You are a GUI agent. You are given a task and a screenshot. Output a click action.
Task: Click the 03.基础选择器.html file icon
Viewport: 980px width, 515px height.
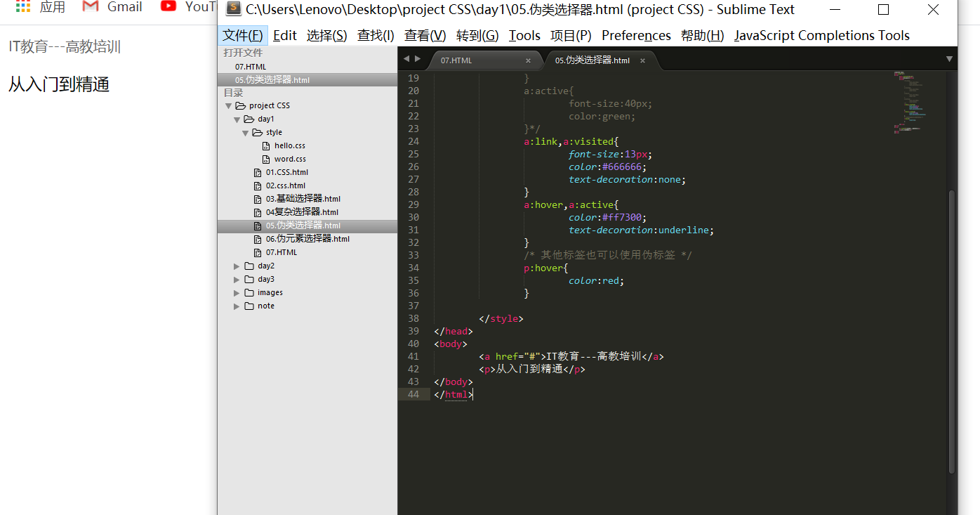click(258, 200)
